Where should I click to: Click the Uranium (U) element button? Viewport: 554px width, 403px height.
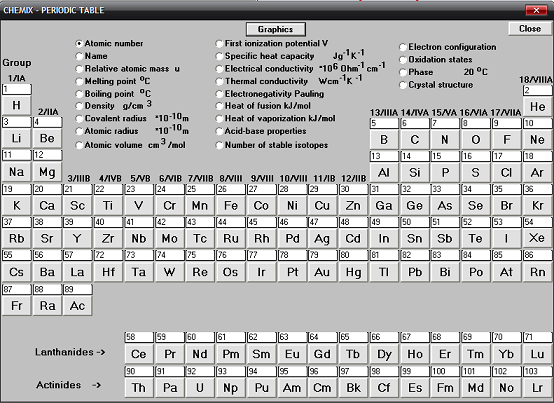(x=200, y=388)
